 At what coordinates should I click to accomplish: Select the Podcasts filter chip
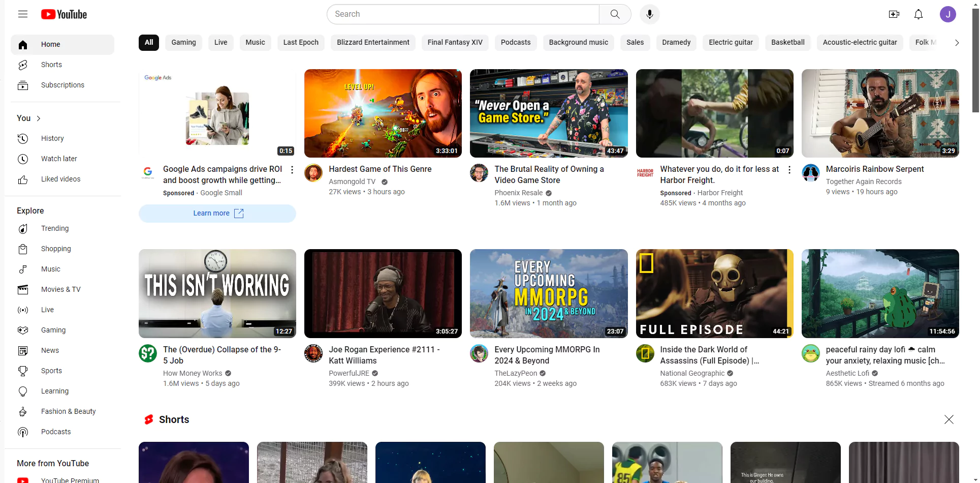[515, 43]
